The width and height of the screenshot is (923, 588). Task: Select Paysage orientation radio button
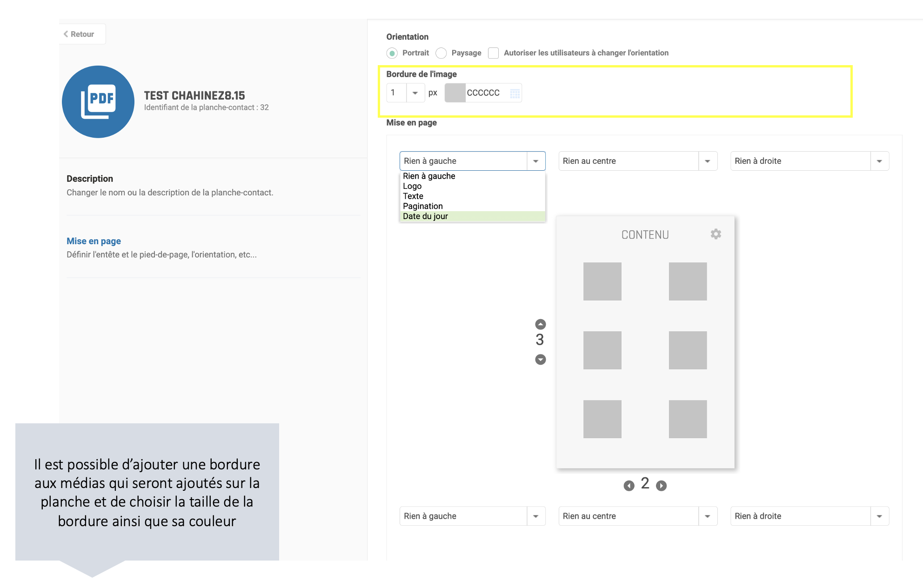[441, 53]
